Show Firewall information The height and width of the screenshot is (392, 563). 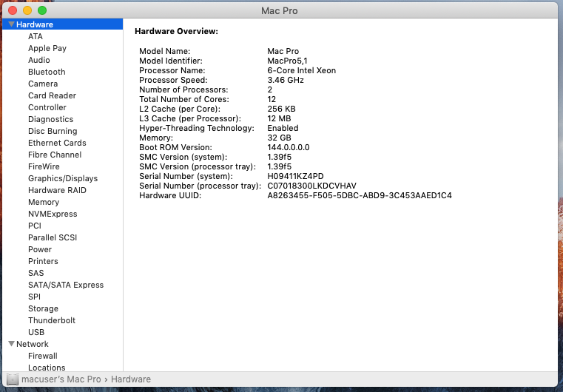[x=43, y=356]
